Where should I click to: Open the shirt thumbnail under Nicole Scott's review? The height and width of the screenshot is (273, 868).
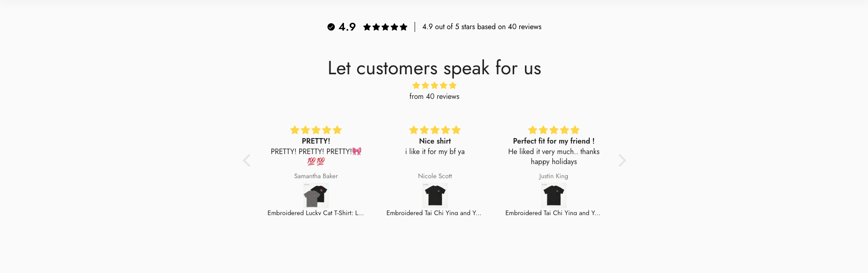click(x=435, y=196)
